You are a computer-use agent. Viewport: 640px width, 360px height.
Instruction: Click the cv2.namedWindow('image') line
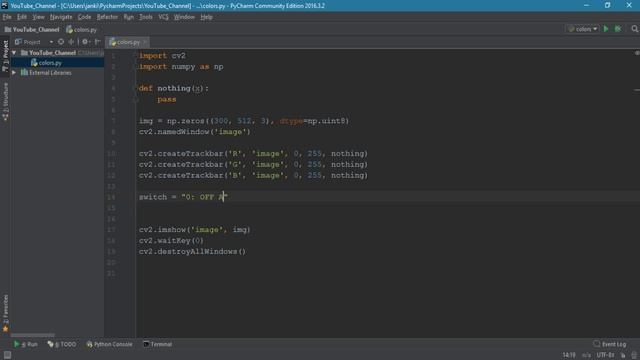[194, 132]
